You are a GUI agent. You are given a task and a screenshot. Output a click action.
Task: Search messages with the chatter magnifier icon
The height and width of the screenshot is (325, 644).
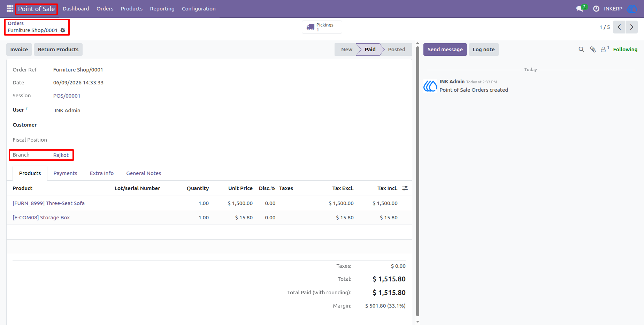(581, 50)
